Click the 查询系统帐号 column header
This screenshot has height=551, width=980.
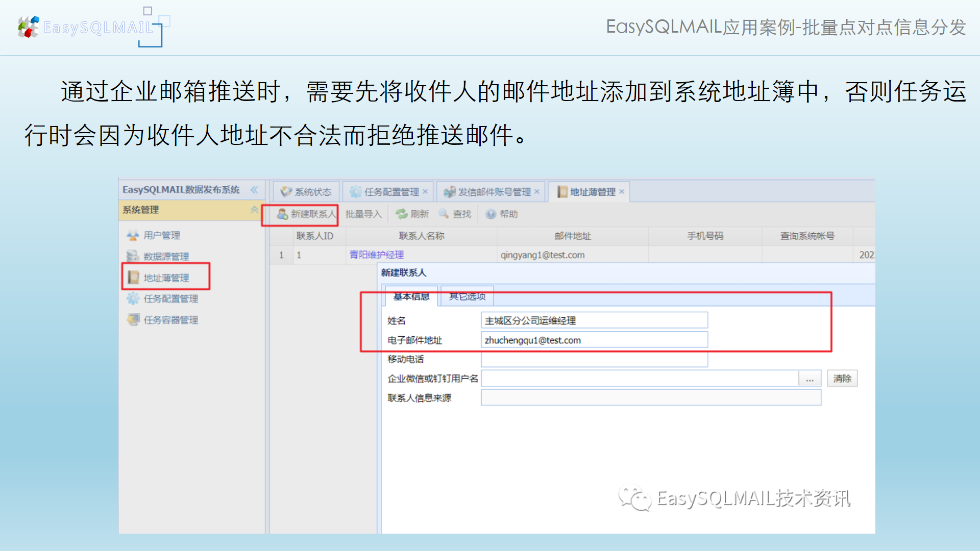tap(807, 236)
